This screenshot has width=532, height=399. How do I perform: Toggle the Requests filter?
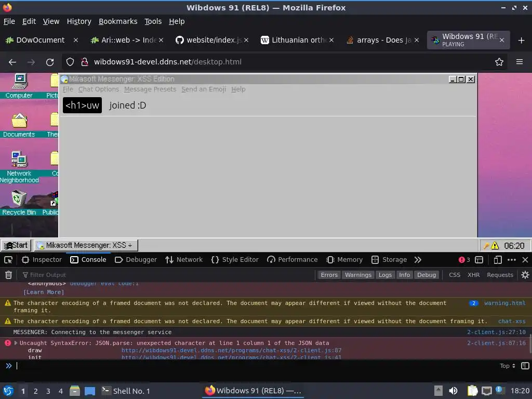click(500, 275)
